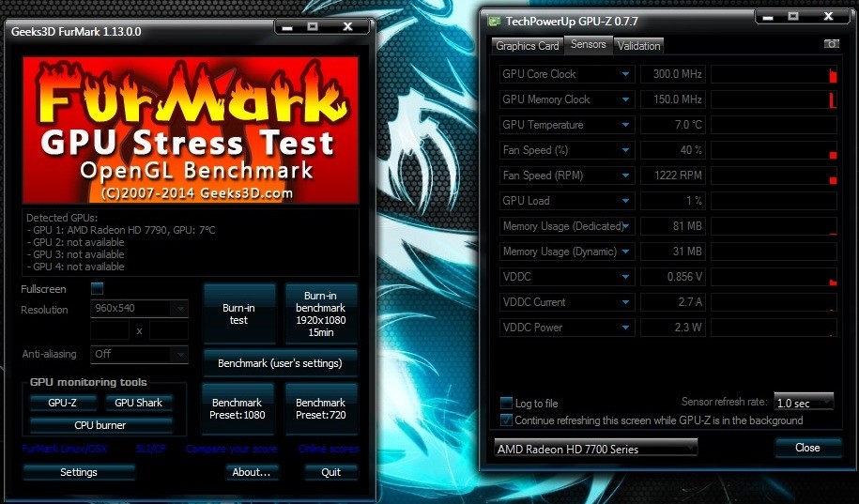The height and width of the screenshot is (504, 859).
Task: Click the VDDC history graph
Action: (775, 277)
